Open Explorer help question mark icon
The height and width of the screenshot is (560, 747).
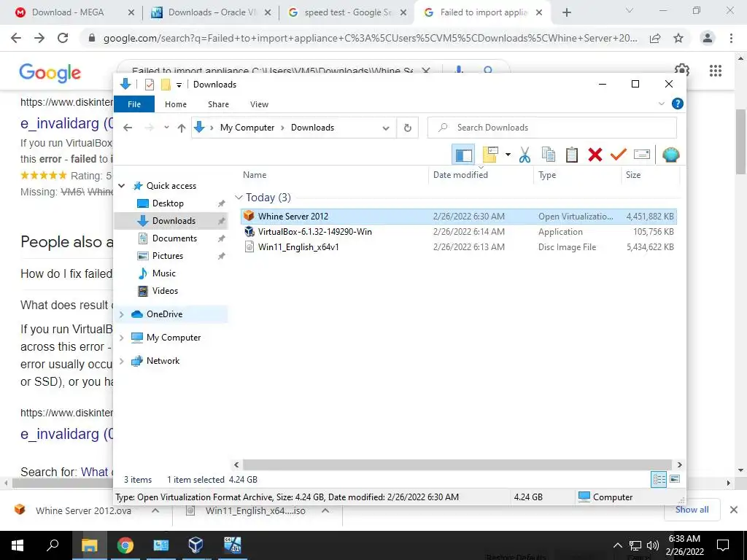click(678, 104)
